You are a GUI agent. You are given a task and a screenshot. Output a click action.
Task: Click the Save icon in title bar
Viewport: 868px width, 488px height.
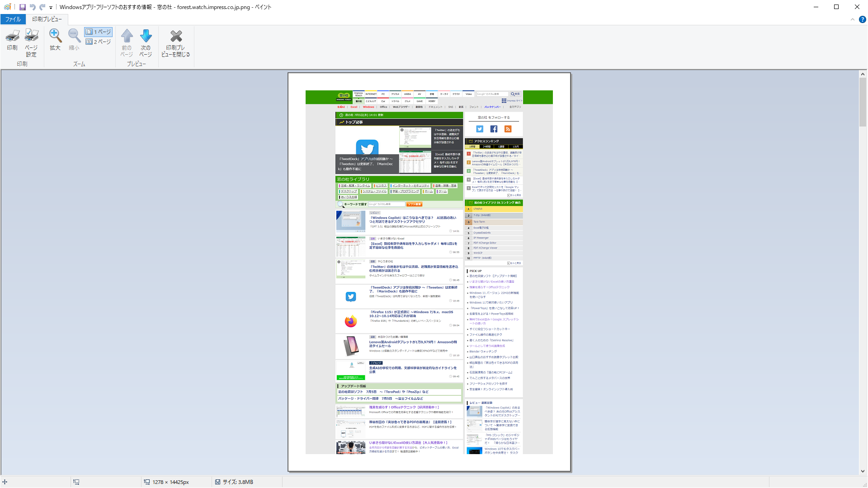click(x=22, y=7)
